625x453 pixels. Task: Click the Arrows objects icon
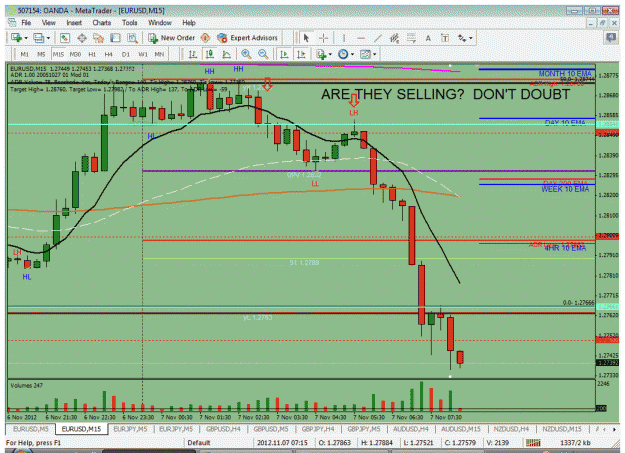[462, 38]
